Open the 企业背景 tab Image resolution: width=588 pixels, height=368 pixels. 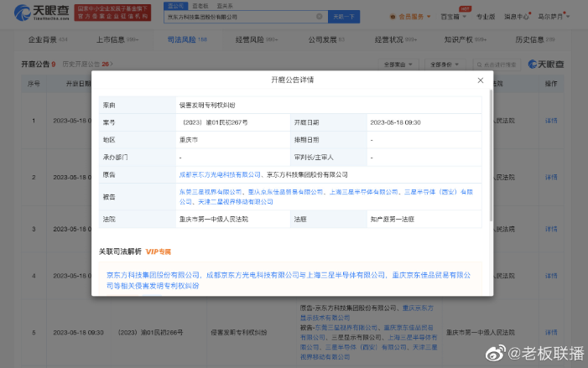coord(48,39)
